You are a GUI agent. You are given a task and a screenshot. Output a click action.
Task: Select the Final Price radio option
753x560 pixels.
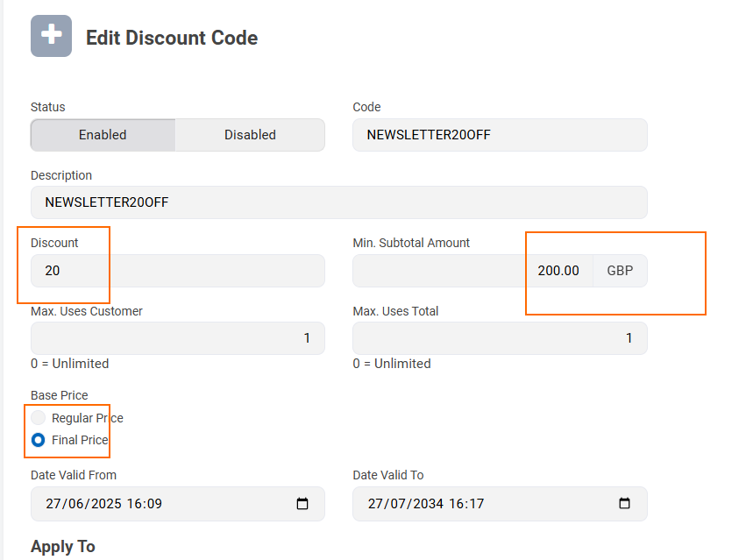point(38,440)
